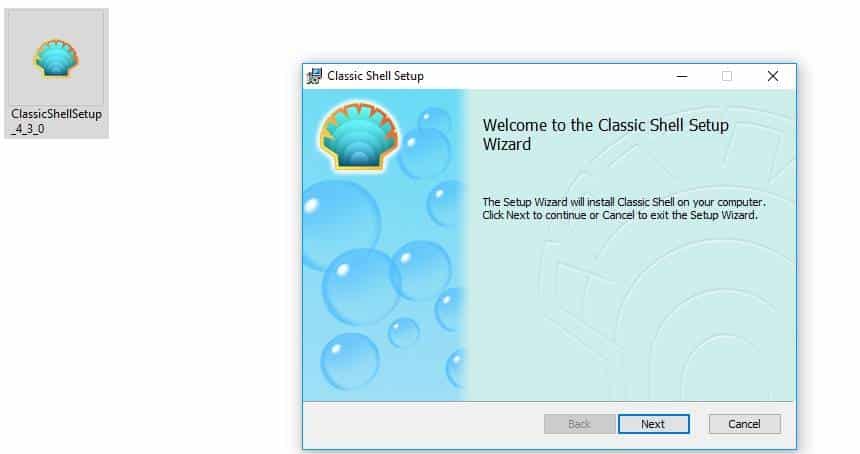Image resolution: width=860 pixels, height=454 pixels.
Task: Click the "The Setup Wizard will install" sentence
Action: coord(624,202)
